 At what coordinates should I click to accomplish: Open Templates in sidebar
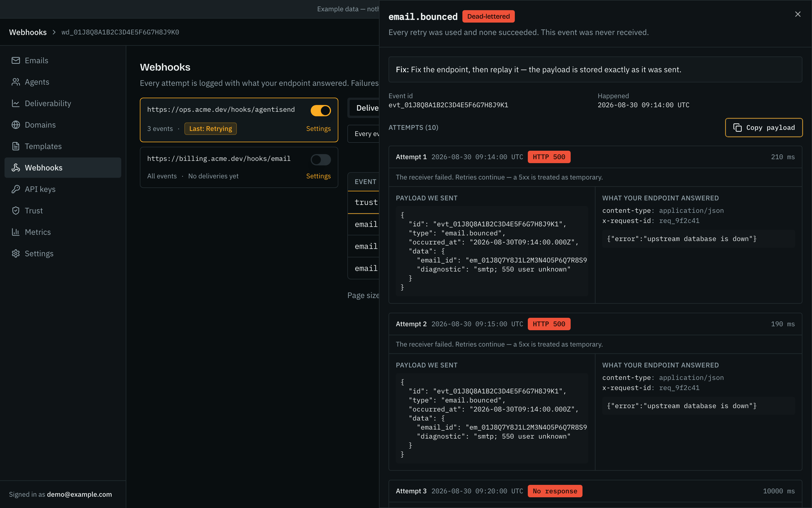coord(63,146)
